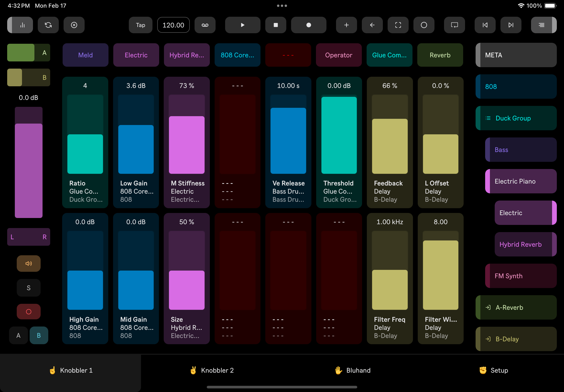Click the B-Delay return arrow icon
The height and width of the screenshot is (392, 564).
[x=488, y=339]
